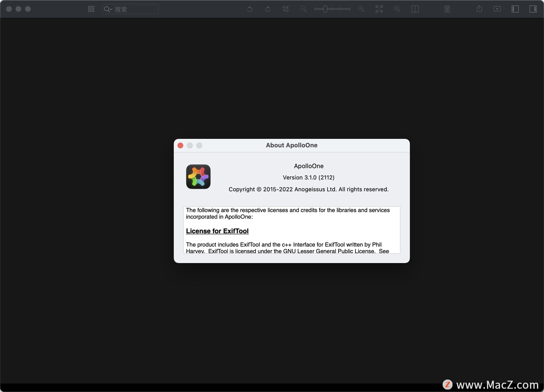Click the ApolloOne app icon

point(198,177)
